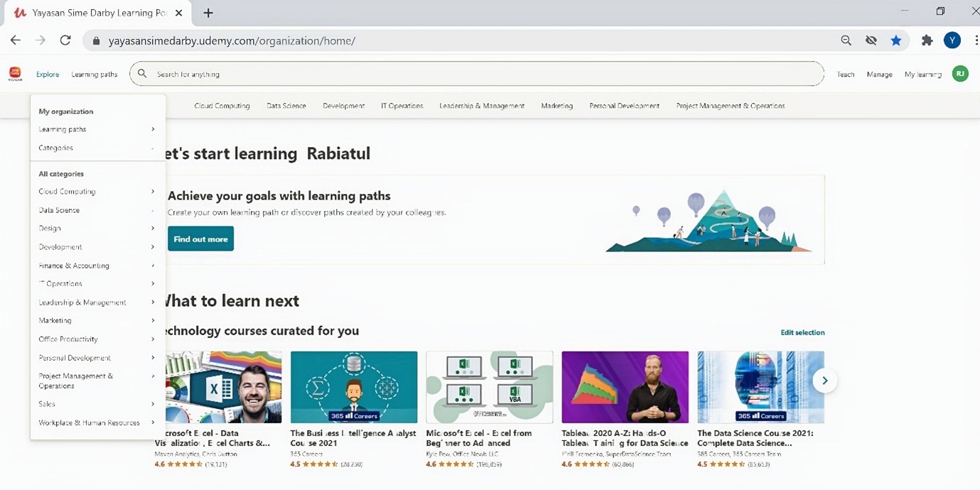This screenshot has width=980, height=490.
Task: Expand the Cloud Computing category
Action: pos(97,192)
